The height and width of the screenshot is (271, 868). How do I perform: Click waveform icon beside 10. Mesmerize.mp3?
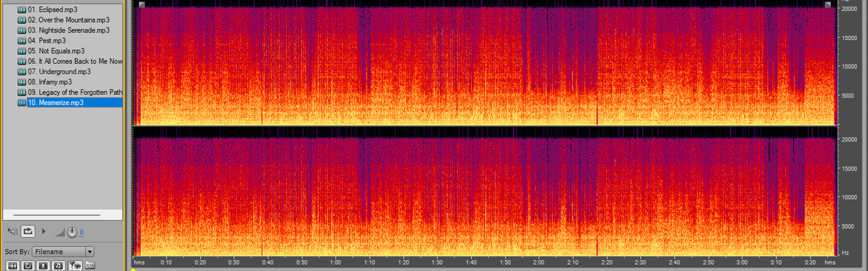pyautogui.click(x=22, y=102)
